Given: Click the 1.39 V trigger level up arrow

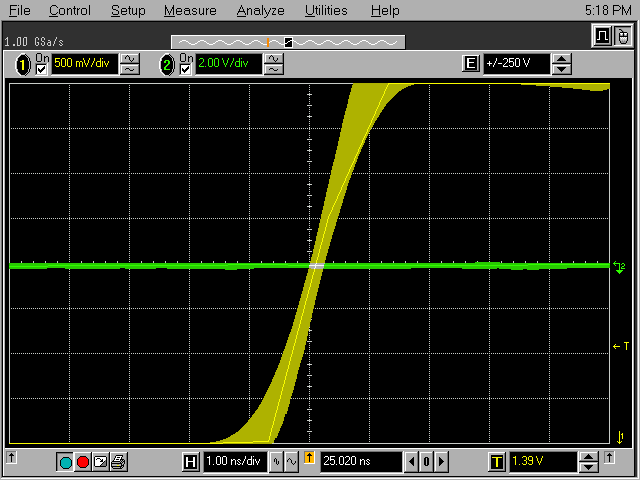Looking at the screenshot, I should click(590, 457).
